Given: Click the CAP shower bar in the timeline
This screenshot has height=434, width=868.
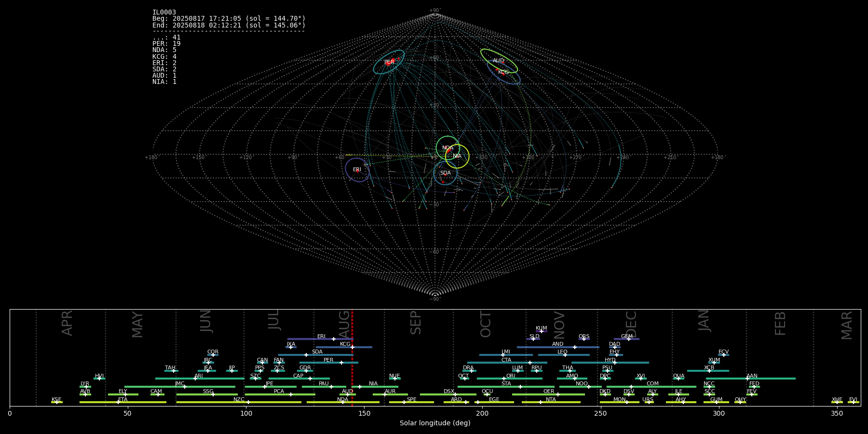Looking at the screenshot, I should coord(299,379).
